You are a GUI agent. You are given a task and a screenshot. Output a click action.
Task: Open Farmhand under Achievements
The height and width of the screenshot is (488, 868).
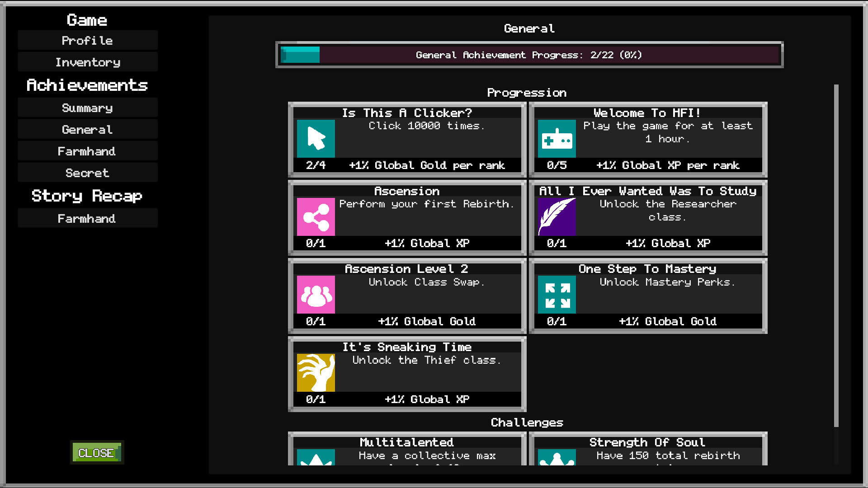click(x=87, y=151)
